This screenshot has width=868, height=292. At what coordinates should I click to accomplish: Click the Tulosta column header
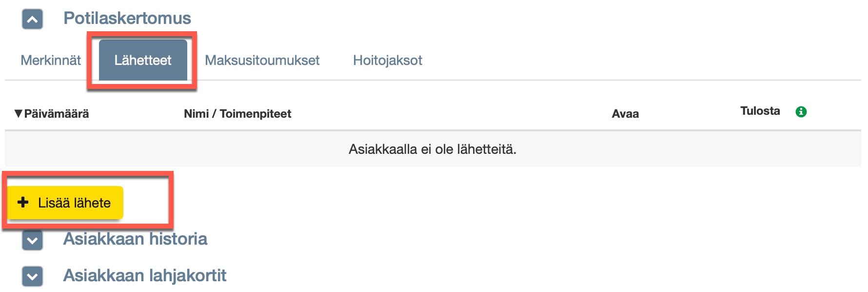760,111
